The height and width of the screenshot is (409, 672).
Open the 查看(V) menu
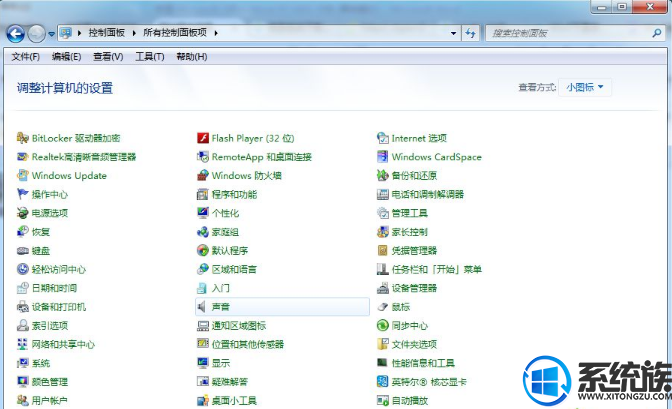pyautogui.click(x=108, y=57)
